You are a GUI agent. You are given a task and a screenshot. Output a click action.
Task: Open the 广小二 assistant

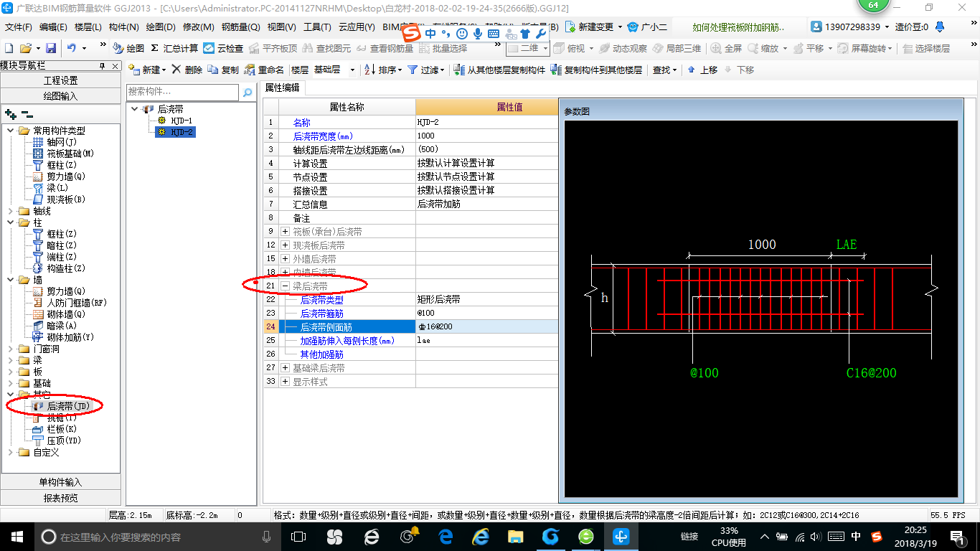[647, 27]
